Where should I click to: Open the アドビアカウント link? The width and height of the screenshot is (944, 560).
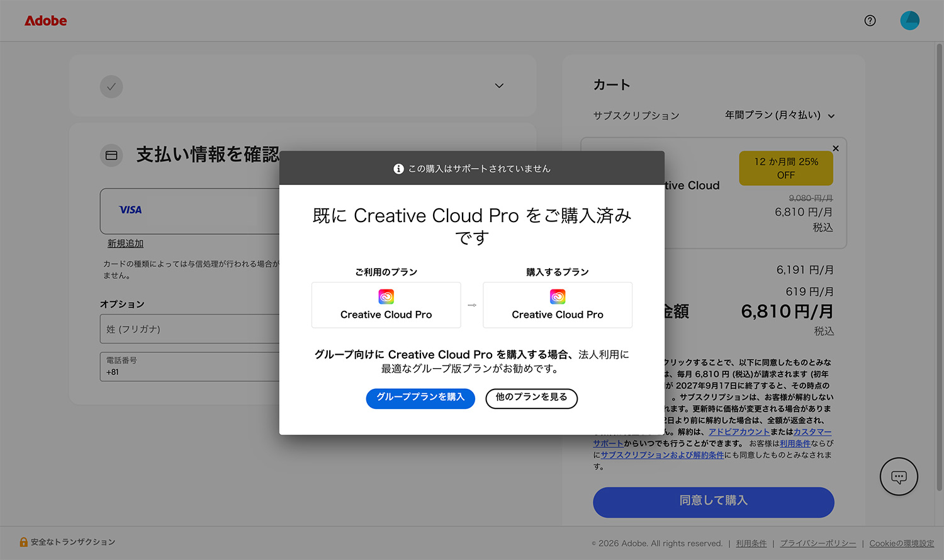coord(739,432)
